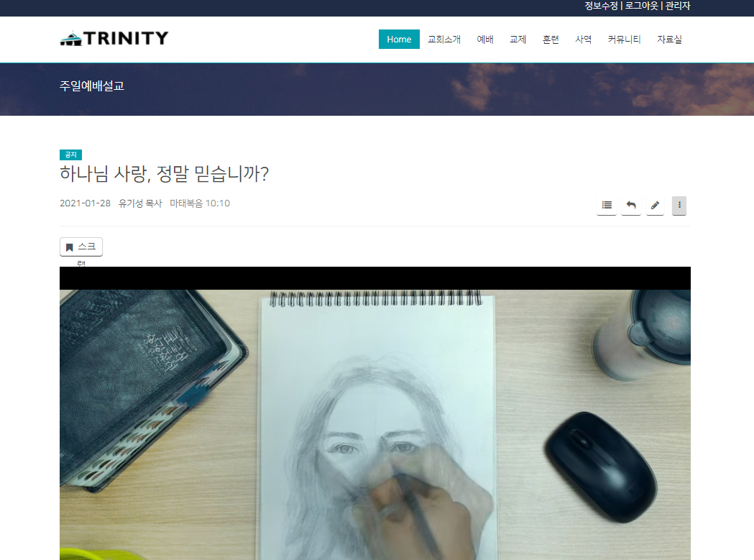
Task: Open the 커뮤니티 navigation menu
Action: click(622, 40)
